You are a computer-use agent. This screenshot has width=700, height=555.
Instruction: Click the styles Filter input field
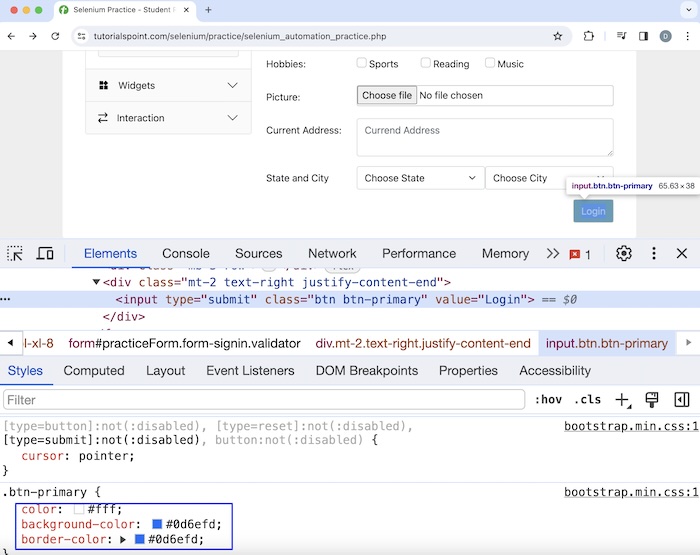tap(264, 400)
